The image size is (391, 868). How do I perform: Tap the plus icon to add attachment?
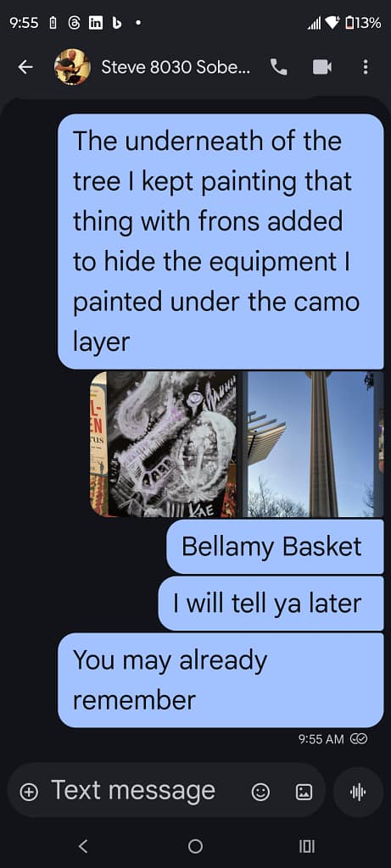[28, 793]
